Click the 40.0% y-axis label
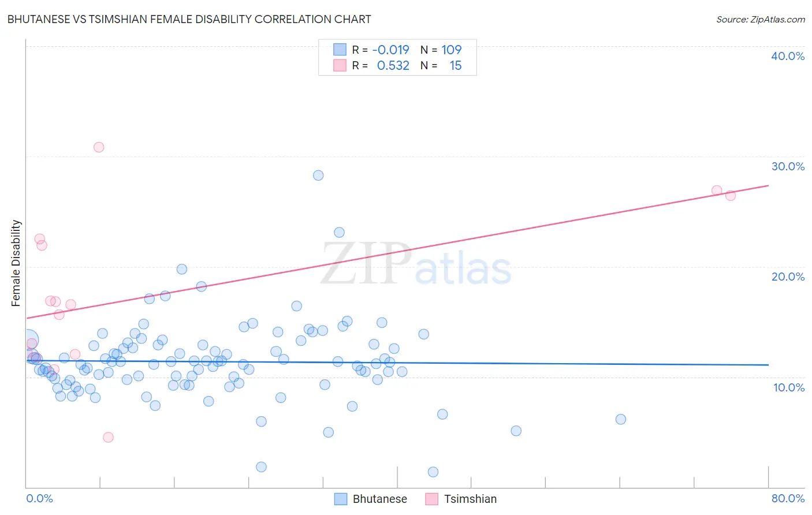 (x=788, y=56)
